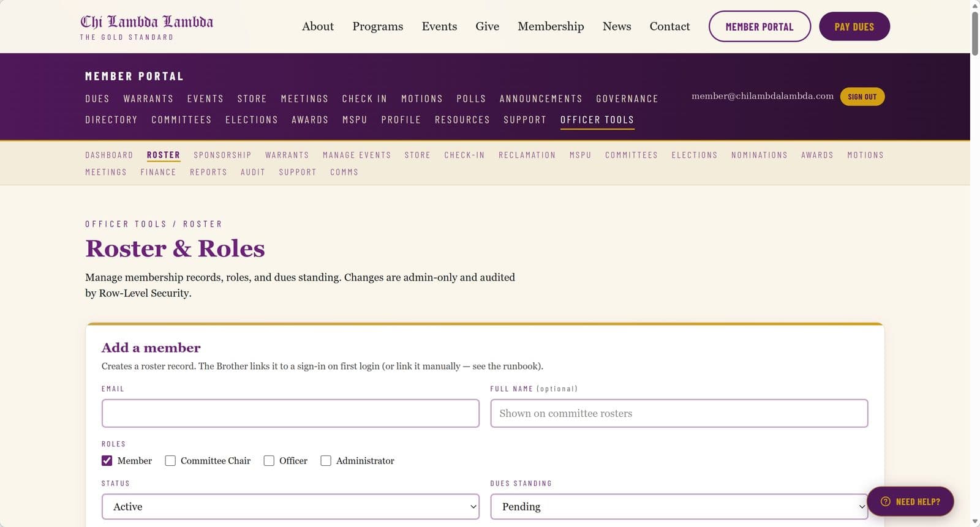This screenshot has height=527, width=980.
Task: Open Events in the top navigation
Action: (x=439, y=26)
